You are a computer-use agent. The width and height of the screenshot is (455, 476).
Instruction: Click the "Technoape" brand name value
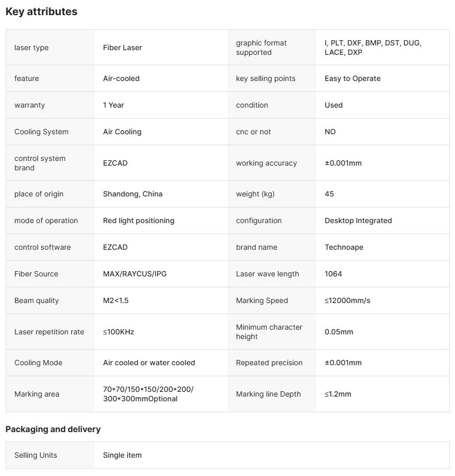pyautogui.click(x=344, y=247)
